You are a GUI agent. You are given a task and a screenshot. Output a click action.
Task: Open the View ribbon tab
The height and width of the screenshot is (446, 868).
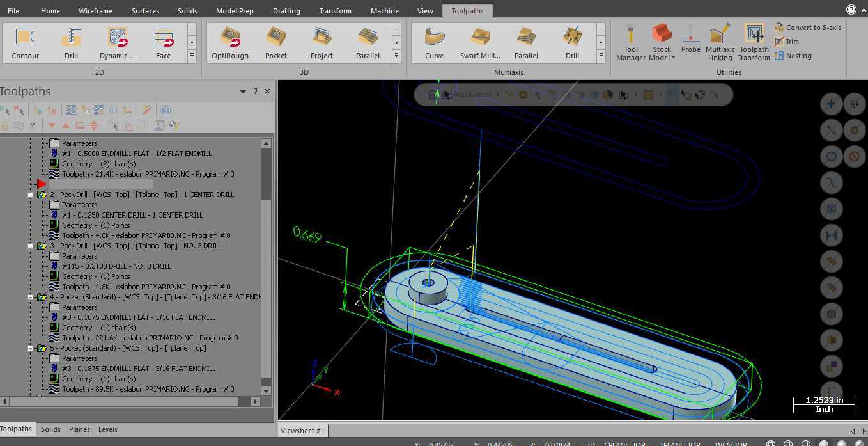[425, 11]
